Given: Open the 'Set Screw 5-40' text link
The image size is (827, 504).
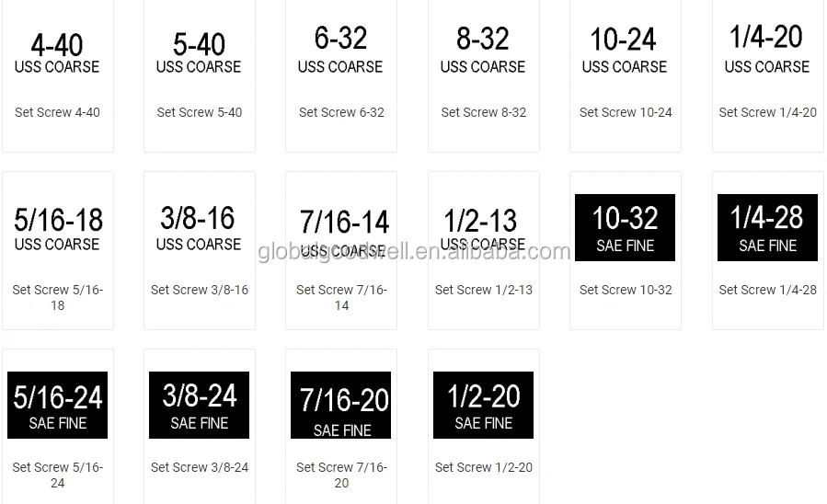Looking at the screenshot, I should 200,112.
